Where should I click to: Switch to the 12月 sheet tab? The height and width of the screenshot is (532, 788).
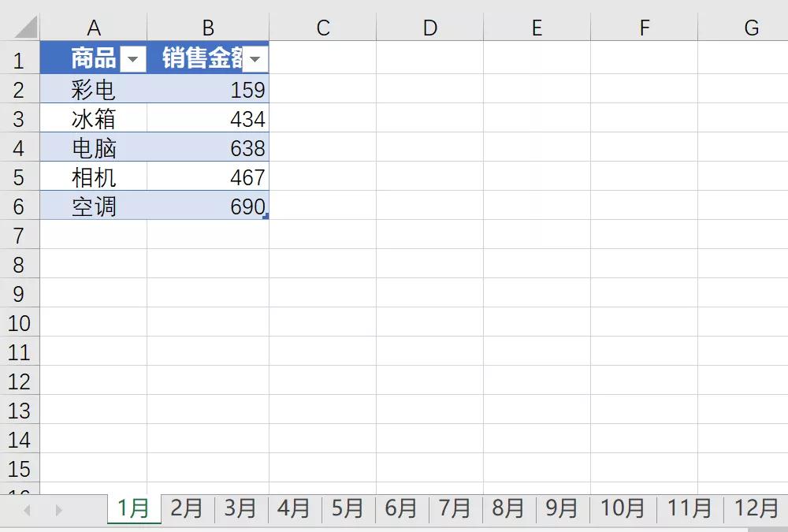click(x=756, y=508)
